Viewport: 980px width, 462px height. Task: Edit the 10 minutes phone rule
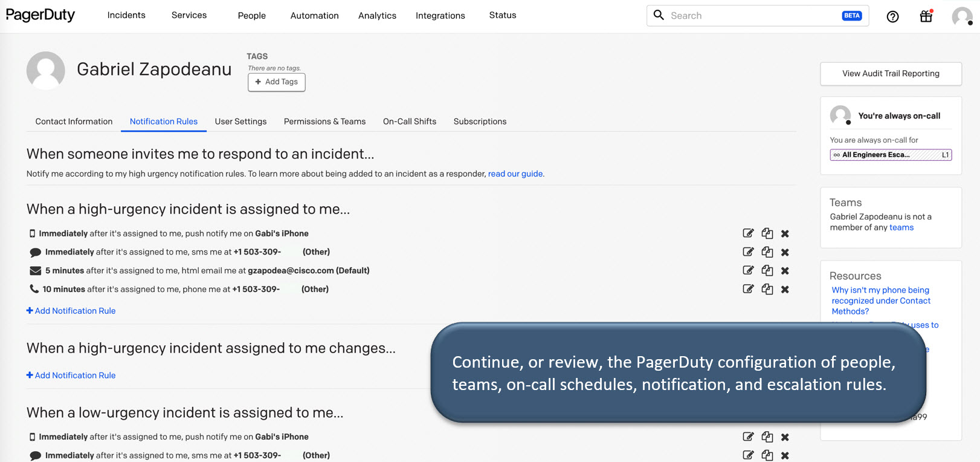[x=748, y=289]
